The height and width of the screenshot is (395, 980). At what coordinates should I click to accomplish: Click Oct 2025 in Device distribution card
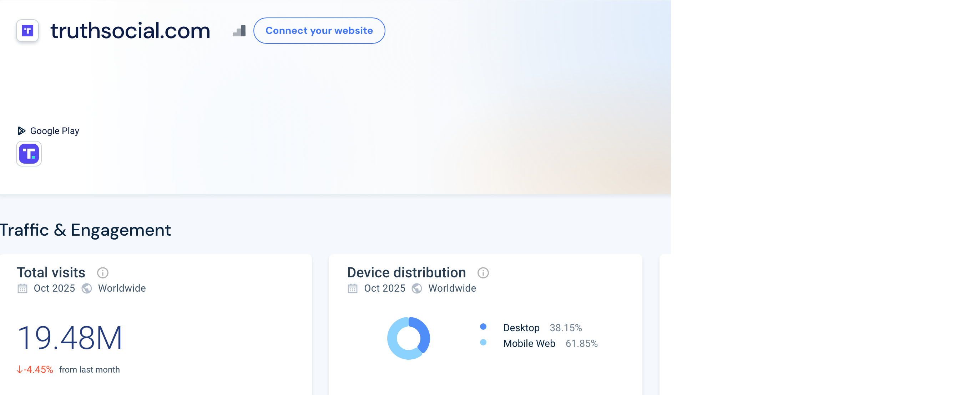pyautogui.click(x=385, y=288)
